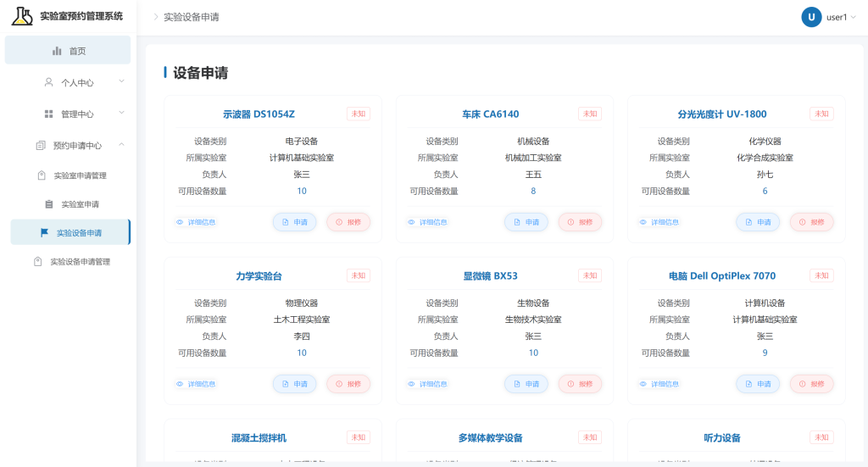Expand the 管理中心 menu
Viewport: 868px width, 467px height.
[68, 114]
